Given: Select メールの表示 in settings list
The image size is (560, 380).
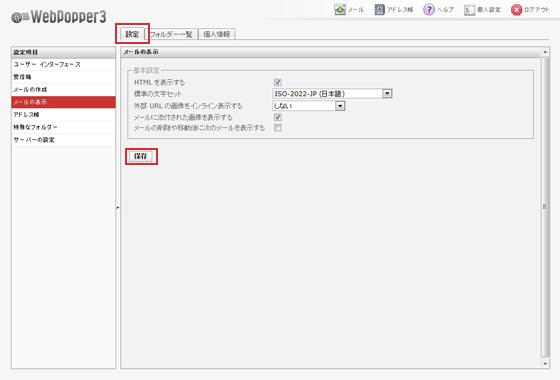Looking at the screenshot, I should pos(64,102).
